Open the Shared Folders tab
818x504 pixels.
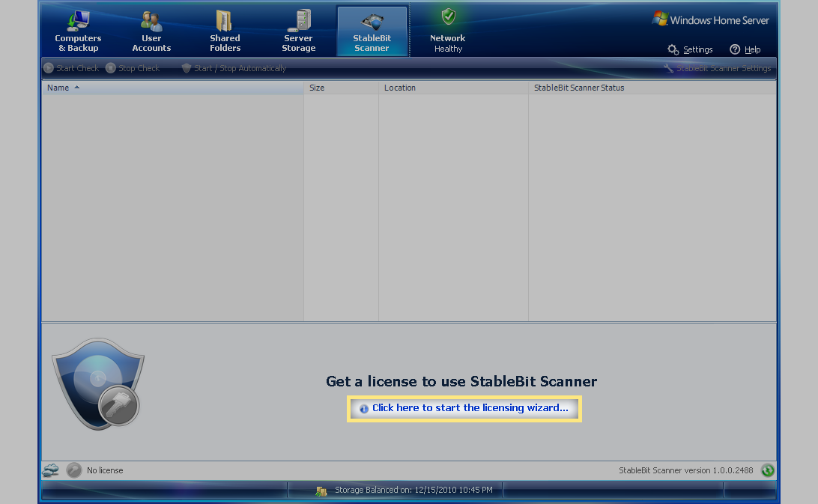(x=225, y=31)
